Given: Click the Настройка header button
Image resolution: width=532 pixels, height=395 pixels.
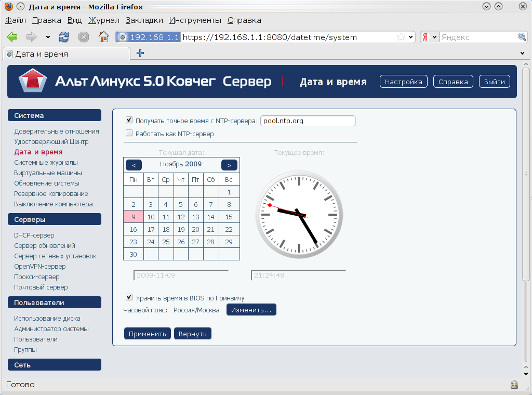Looking at the screenshot, I should click(x=403, y=82).
